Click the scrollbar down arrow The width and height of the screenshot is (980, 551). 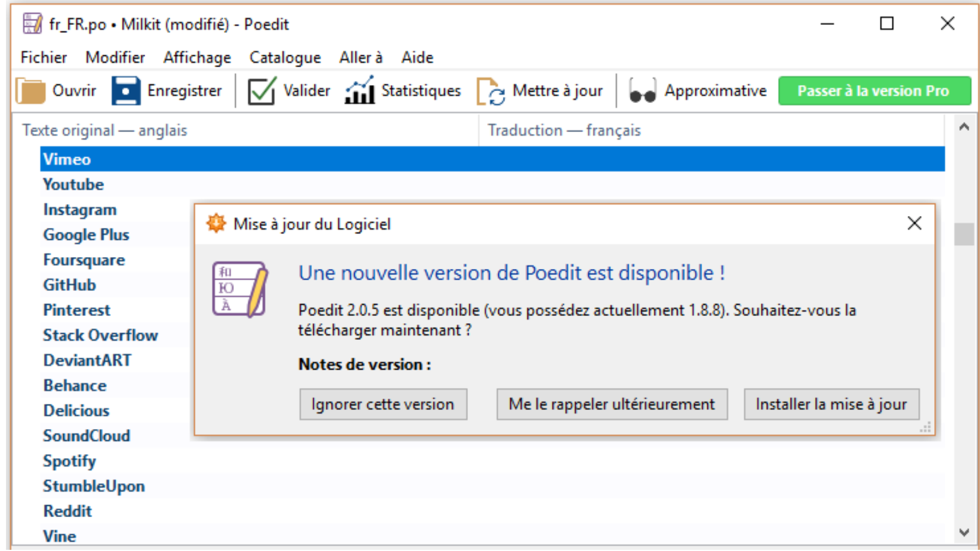point(964,533)
